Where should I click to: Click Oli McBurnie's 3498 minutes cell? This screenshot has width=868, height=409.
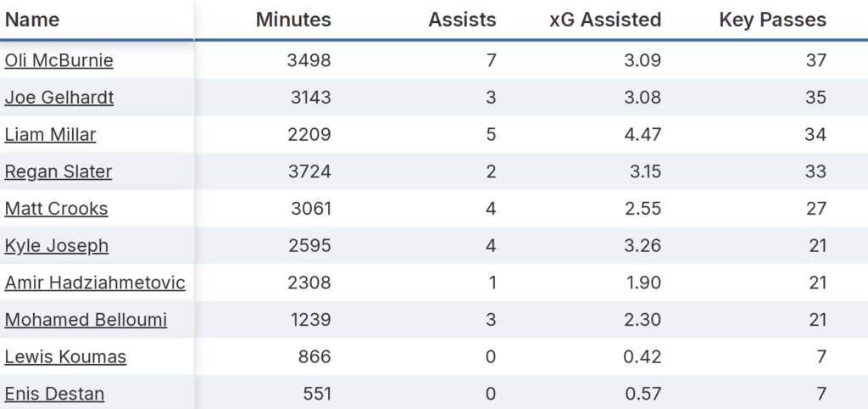[x=309, y=60]
